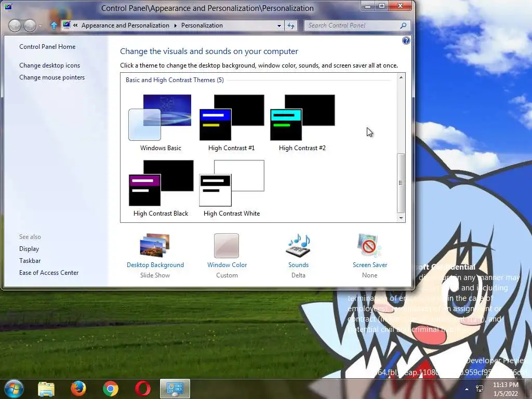Viewport: 532px width, 399px height.
Task: Click the Sounds music notes icon
Action: click(x=298, y=245)
